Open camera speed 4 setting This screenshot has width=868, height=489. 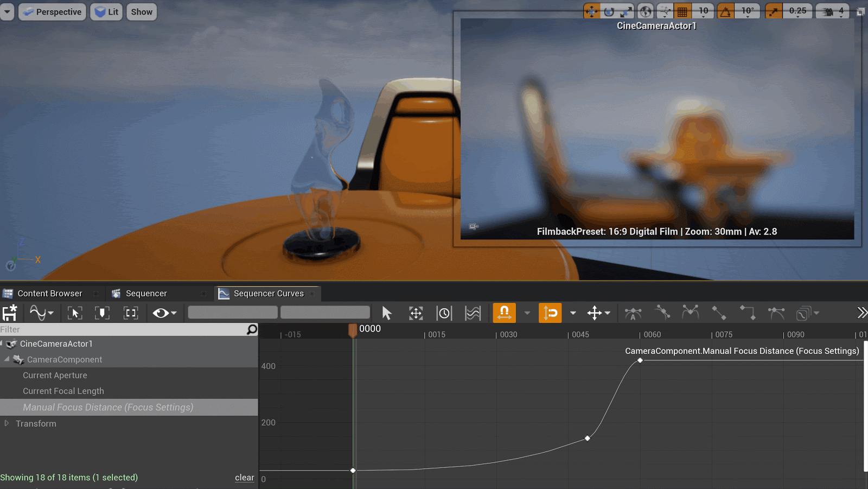click(x=833, y=11)
